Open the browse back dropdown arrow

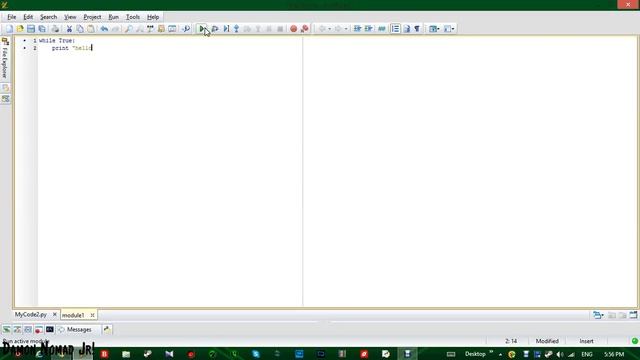point(329,29)
